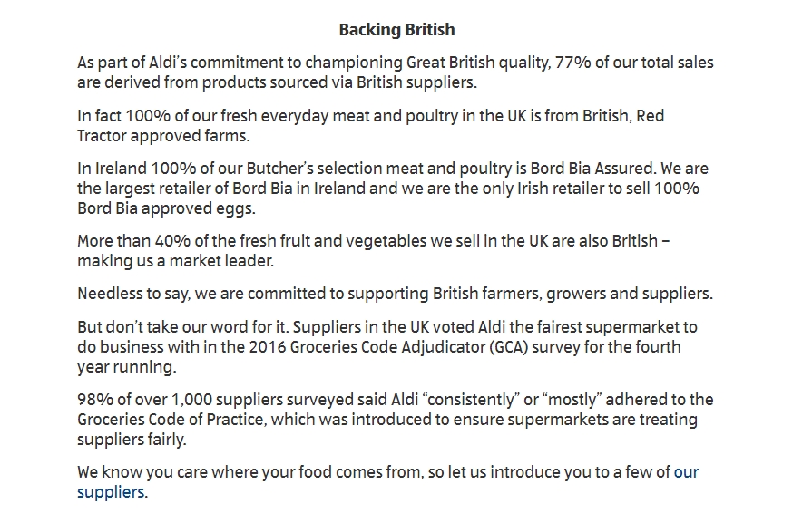
Task: Click the word 'suppliers' in the blue link
Action: click(x=111, y=492)
